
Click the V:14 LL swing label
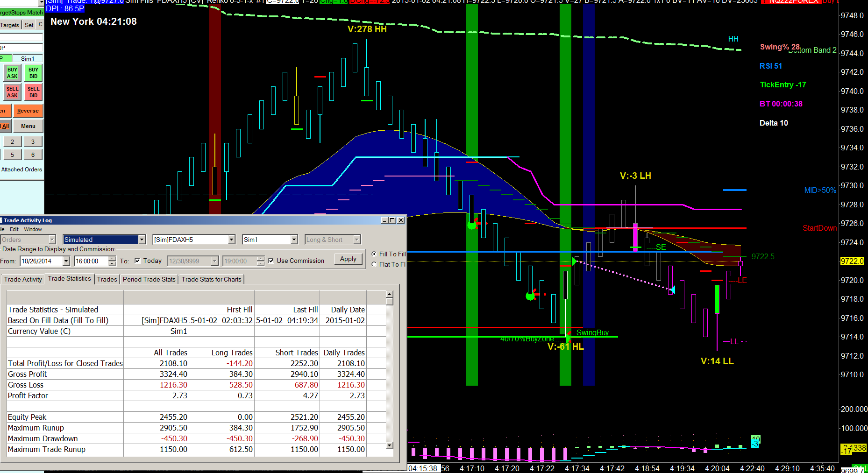pos(717,361)
